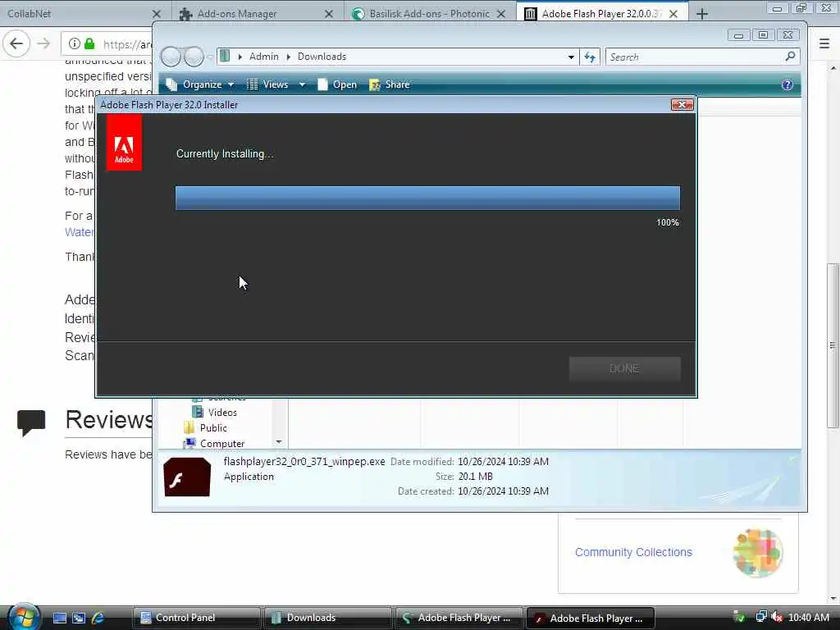Screen dimensions: 840x630
Task: Click the greyed DONE button
Action: coord(624,368)
